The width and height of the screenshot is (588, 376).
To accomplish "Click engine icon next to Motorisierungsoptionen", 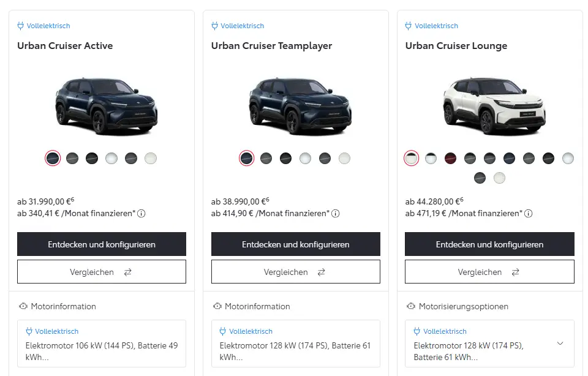I will click(411, 306).
